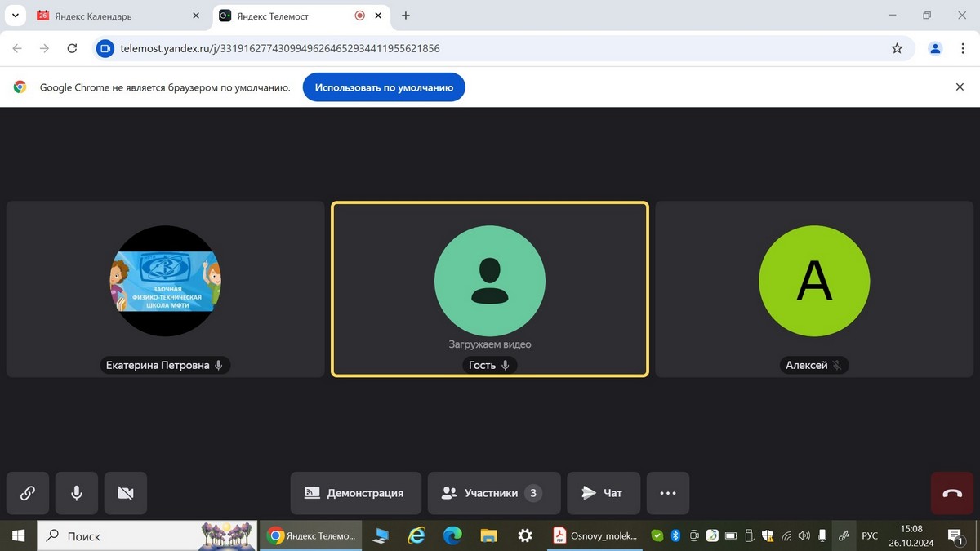This screenshot has height=551, width=980.
Task: Copy the meeting link with the chain icon
Action: coord(28,493)
